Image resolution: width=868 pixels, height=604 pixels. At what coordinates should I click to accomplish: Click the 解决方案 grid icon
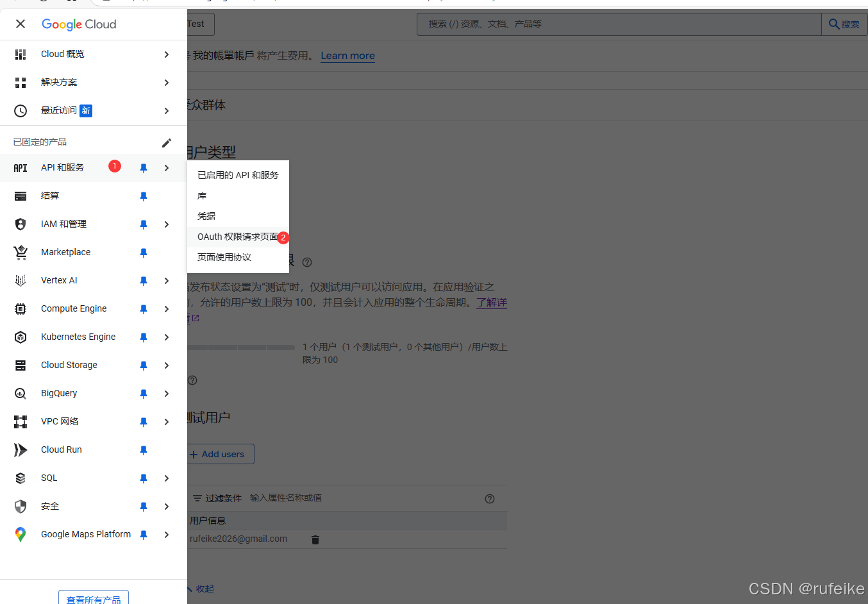(x=21, y=83)
